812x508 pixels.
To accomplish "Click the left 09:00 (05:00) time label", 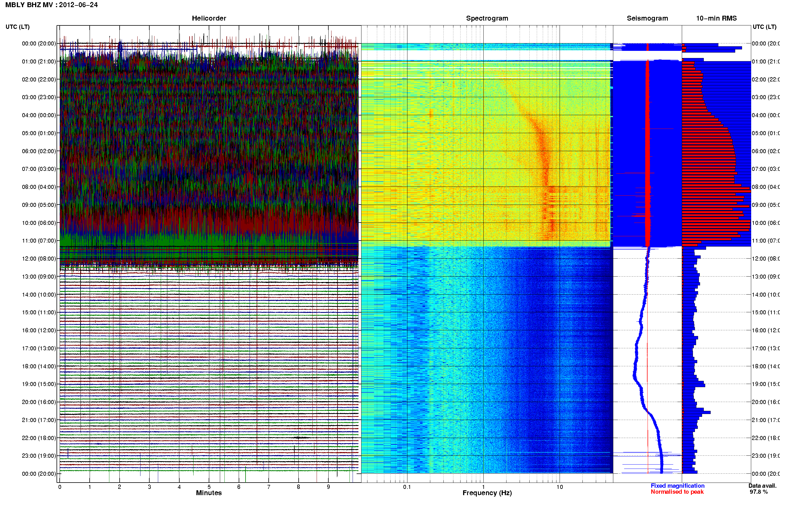I will (39, 205).
